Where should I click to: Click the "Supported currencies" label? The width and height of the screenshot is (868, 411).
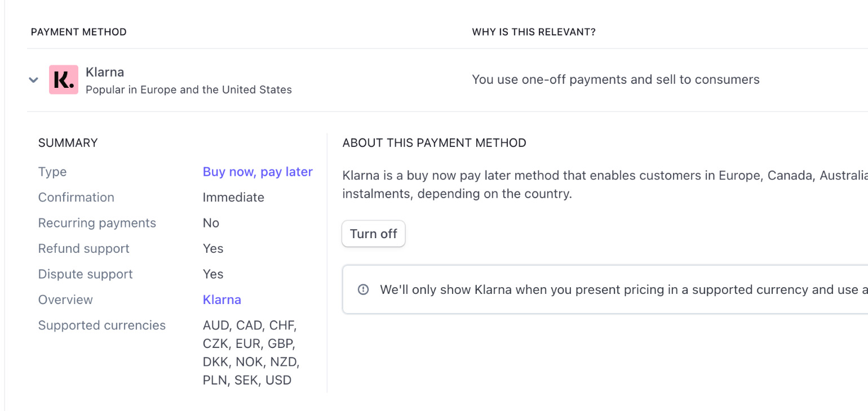click(102, 325)
